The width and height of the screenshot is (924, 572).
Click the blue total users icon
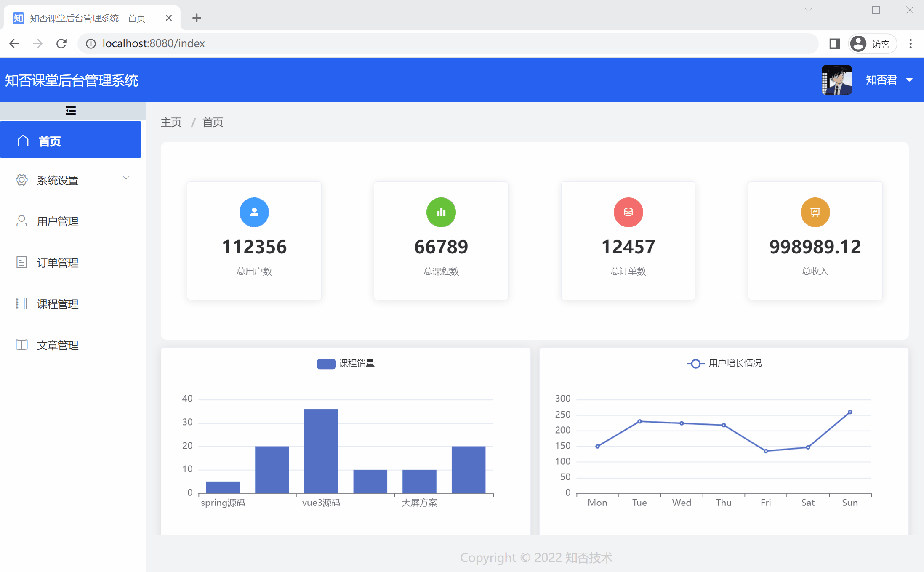[x=254, y=212]
